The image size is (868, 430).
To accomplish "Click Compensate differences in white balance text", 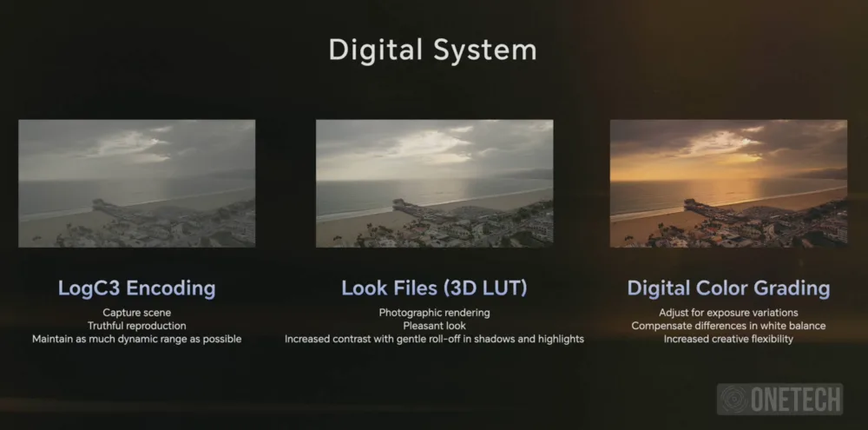I will (728, 326).
